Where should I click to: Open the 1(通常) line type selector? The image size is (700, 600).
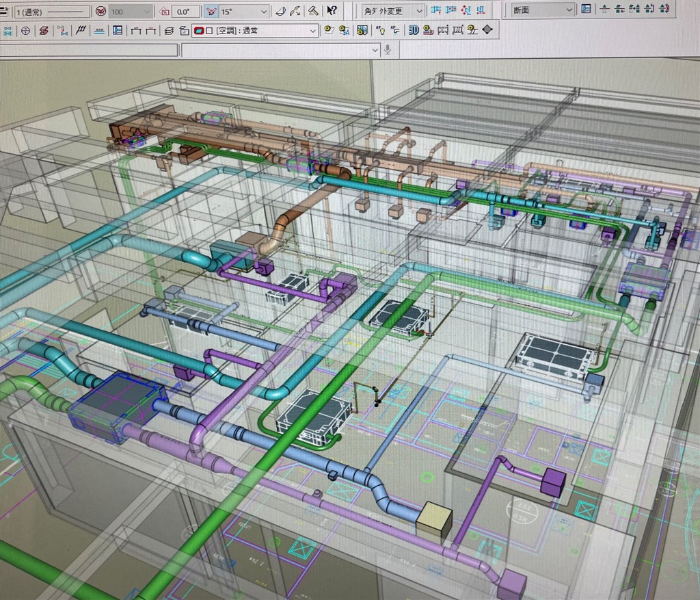tap(53, 11)
